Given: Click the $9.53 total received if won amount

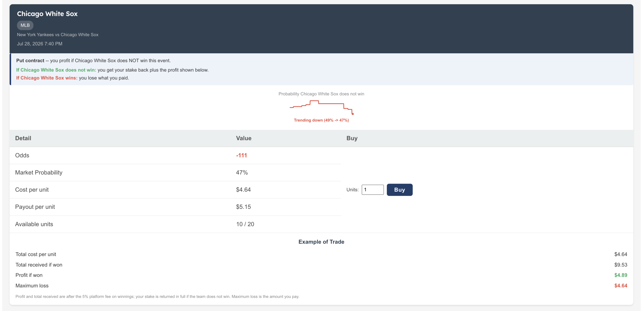Looking at the screenshot, I should point(621,265).
